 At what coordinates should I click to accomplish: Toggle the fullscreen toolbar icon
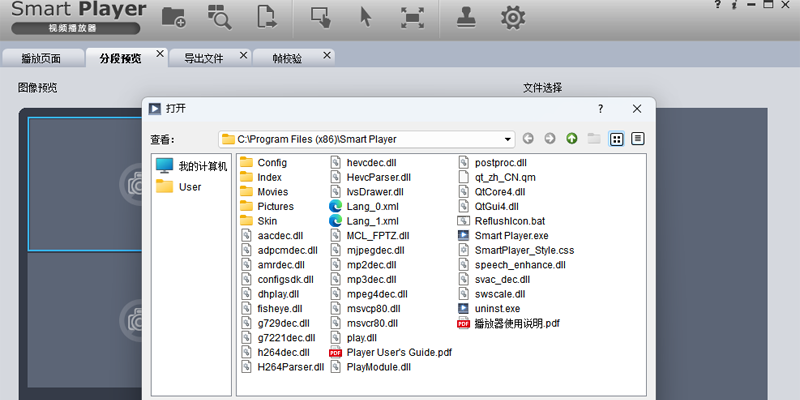point(412,17)
